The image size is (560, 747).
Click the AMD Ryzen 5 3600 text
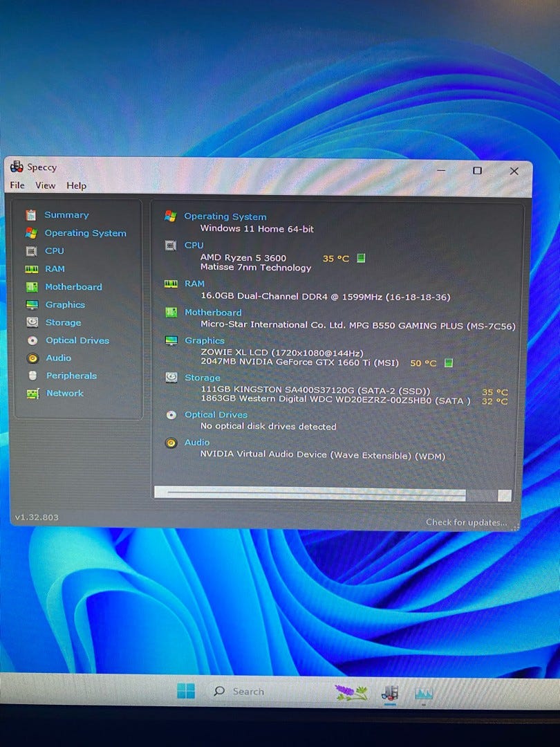click(243, 258)
